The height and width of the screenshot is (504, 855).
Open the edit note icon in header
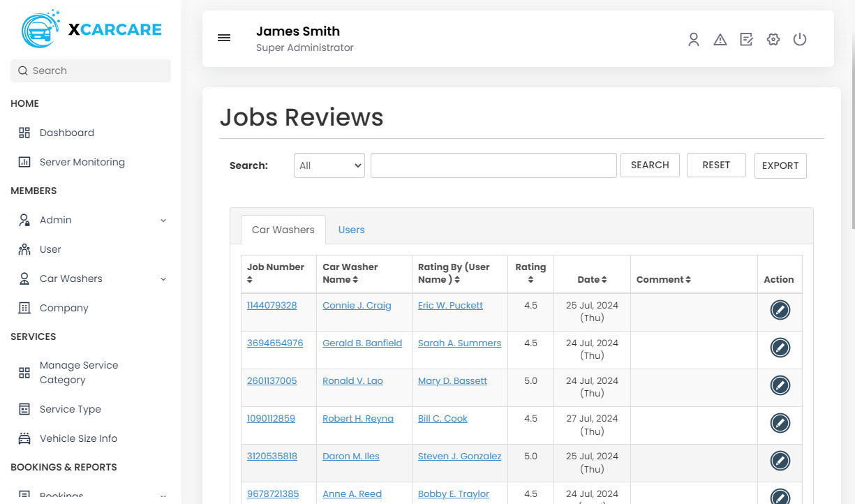[746, 40]
